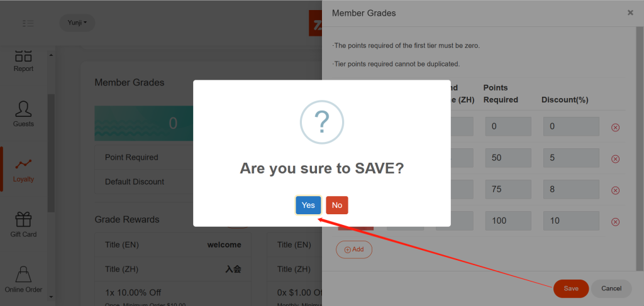Viewport: 644px width, 306px height.
Task: Add a new member grade tier
Action: point(354,249)
